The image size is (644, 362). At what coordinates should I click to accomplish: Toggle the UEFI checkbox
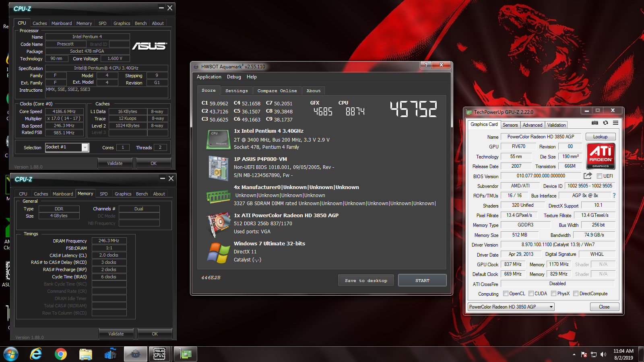(x=599, y=176)
